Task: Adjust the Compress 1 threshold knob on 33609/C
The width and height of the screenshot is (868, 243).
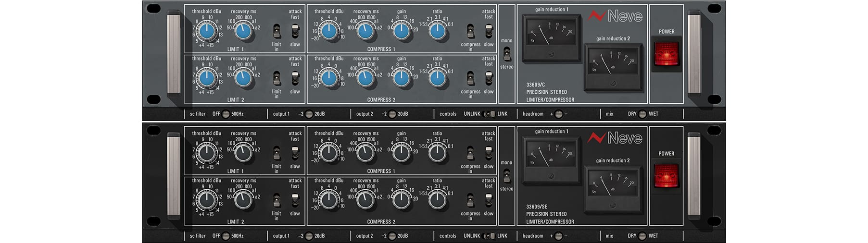Action: (x=329, y=31)
